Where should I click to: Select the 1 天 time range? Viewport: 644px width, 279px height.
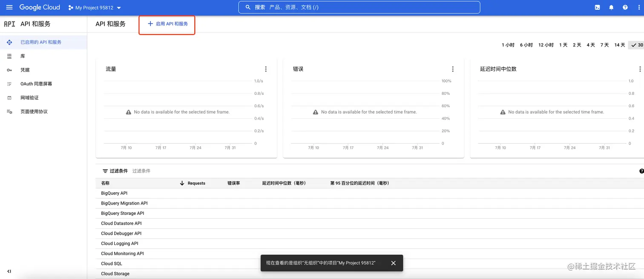563,45
